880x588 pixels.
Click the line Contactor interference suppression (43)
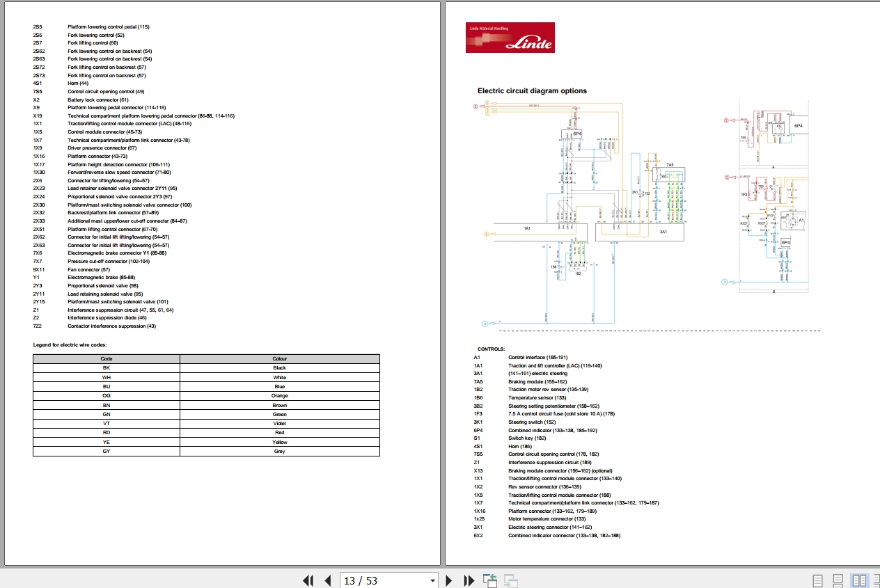tap(111, 326)
